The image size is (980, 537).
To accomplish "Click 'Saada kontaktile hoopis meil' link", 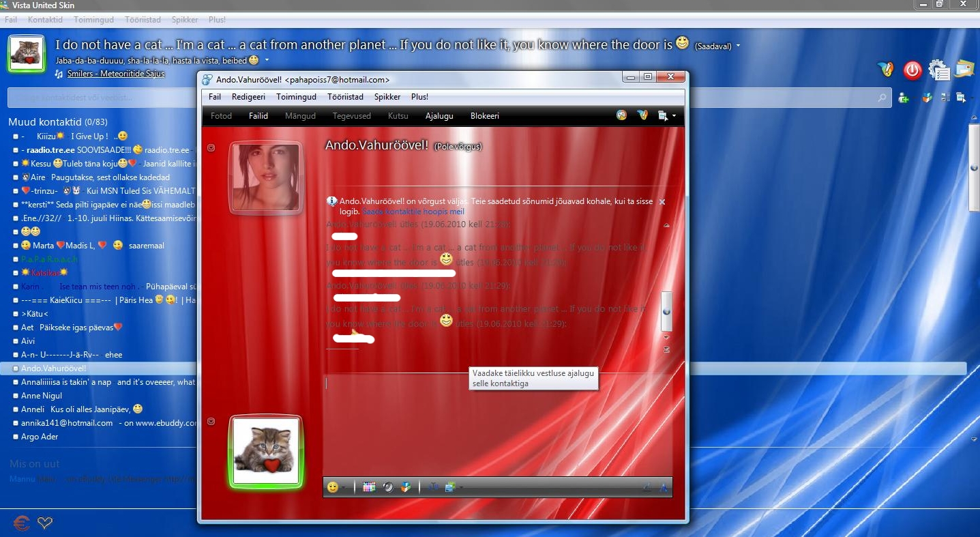I will point(413,212).
